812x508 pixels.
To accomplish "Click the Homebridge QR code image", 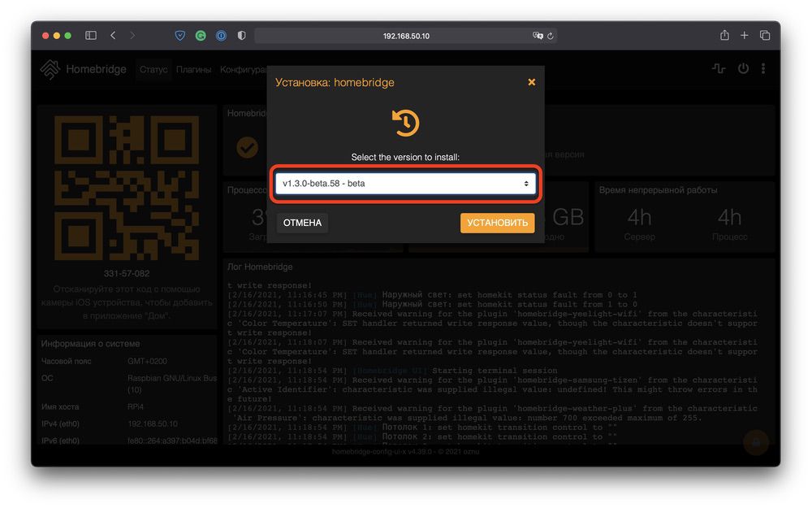I will tap(127, 188).
